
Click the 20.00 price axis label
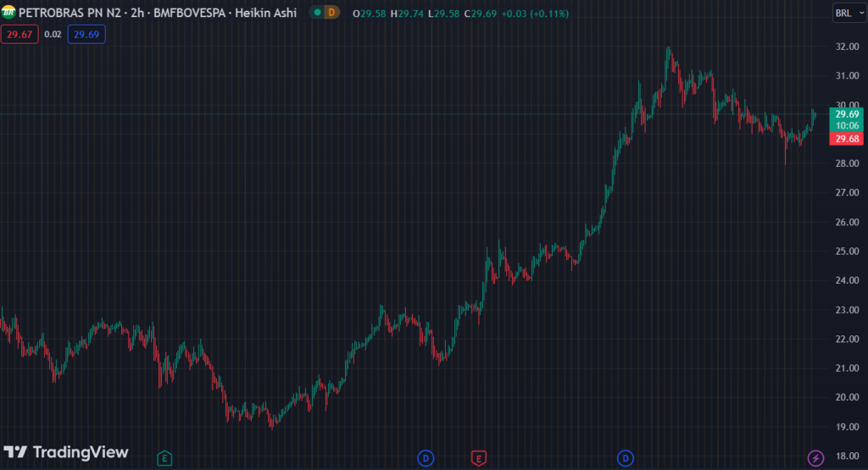(847, 397)
